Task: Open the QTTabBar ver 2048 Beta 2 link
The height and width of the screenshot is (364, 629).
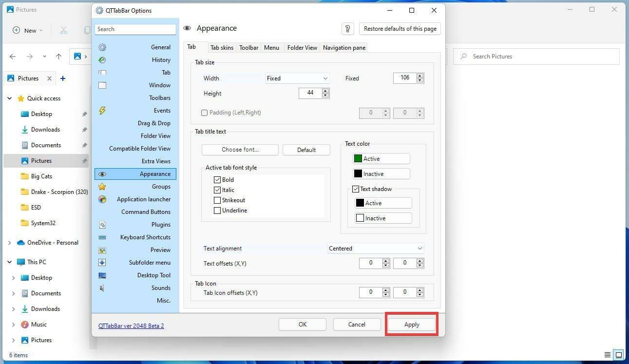Action: pos(131,326)
